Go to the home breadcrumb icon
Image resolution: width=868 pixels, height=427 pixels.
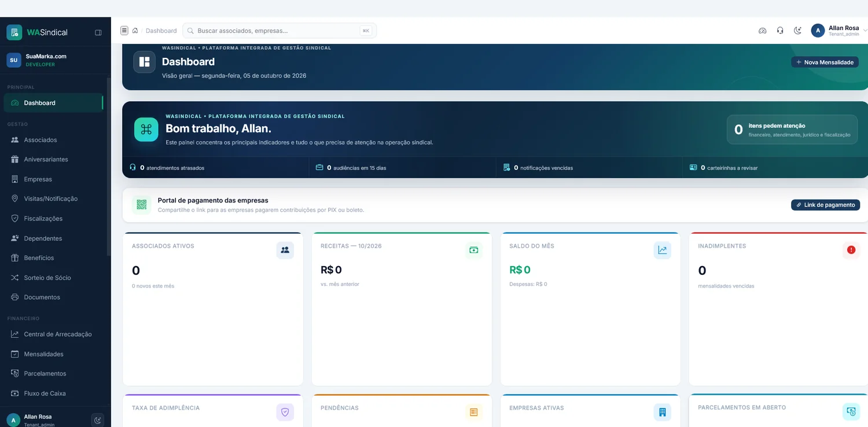point(135,31)
